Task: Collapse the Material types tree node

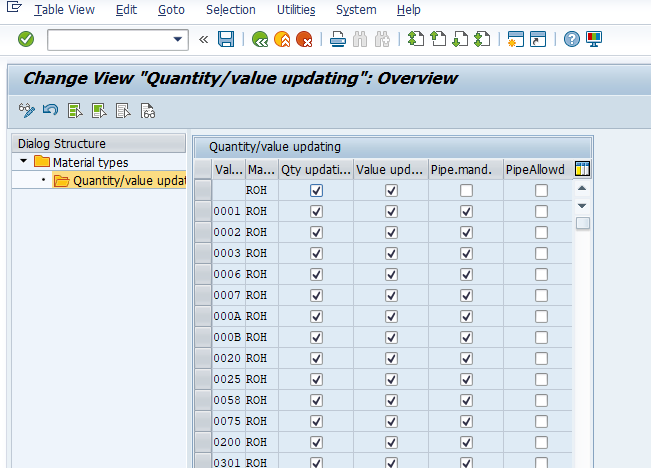Action: tap(23, 162)
